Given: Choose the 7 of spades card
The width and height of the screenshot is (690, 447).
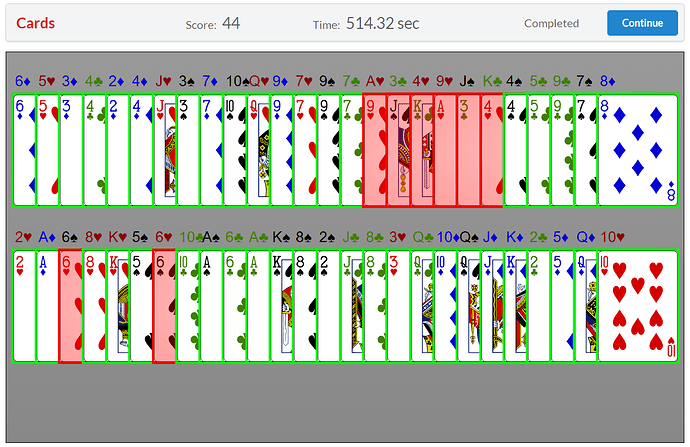Looking at the screenshot, I should 586,150.
